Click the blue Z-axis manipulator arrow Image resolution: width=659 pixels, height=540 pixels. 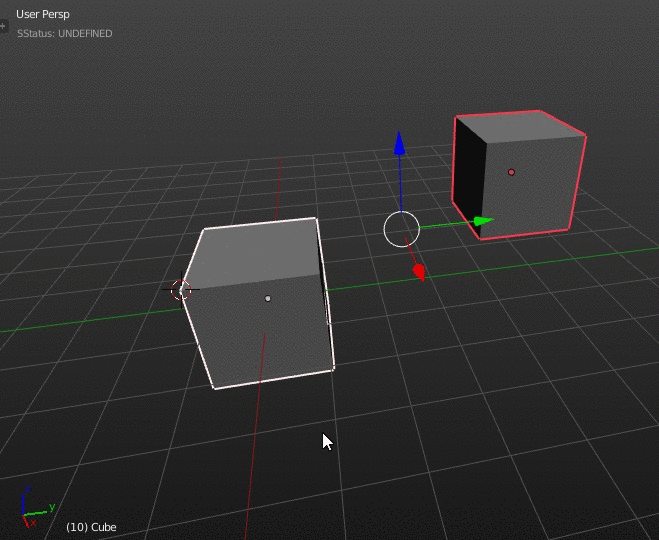pos(399,144)
